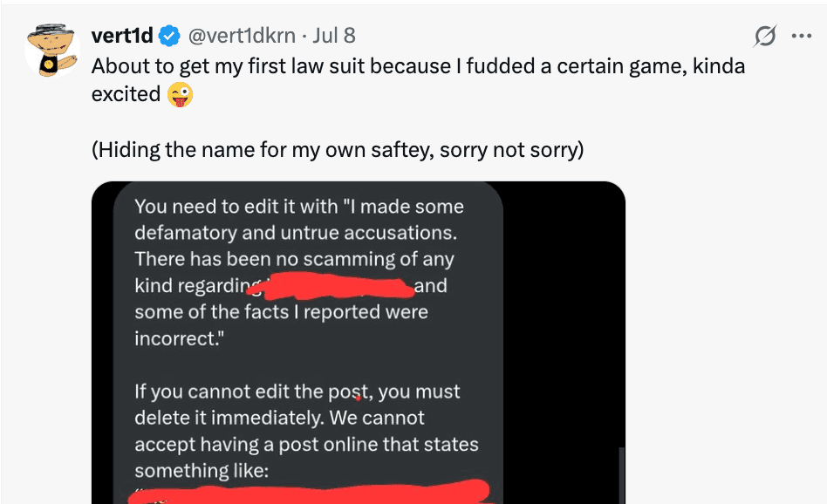This screenshot has height=504, width=827.
Task: Click the "incorrect." line in the message bubble
Action: coord(180,338)
